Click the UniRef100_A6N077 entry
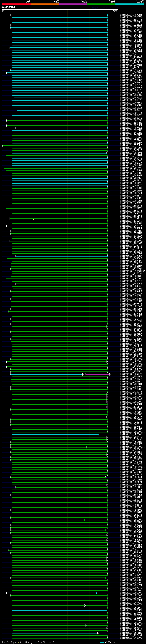Screen dimensions: 146x644 (x=131, y=374)
